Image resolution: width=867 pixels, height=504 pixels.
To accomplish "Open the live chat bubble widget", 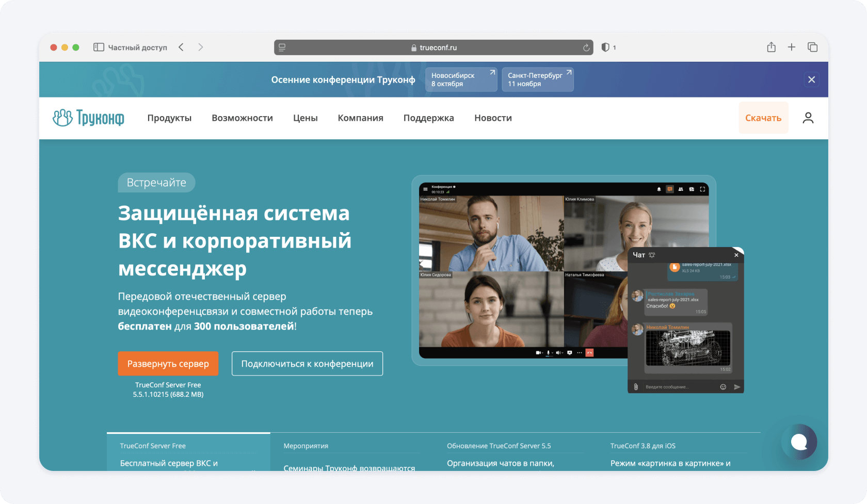I will coord(799,442).
